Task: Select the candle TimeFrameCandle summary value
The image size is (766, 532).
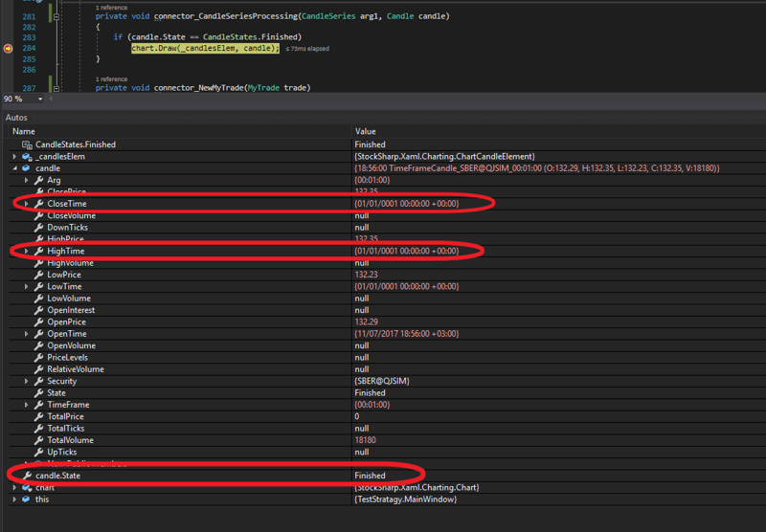Action: [x=537, y=168]
